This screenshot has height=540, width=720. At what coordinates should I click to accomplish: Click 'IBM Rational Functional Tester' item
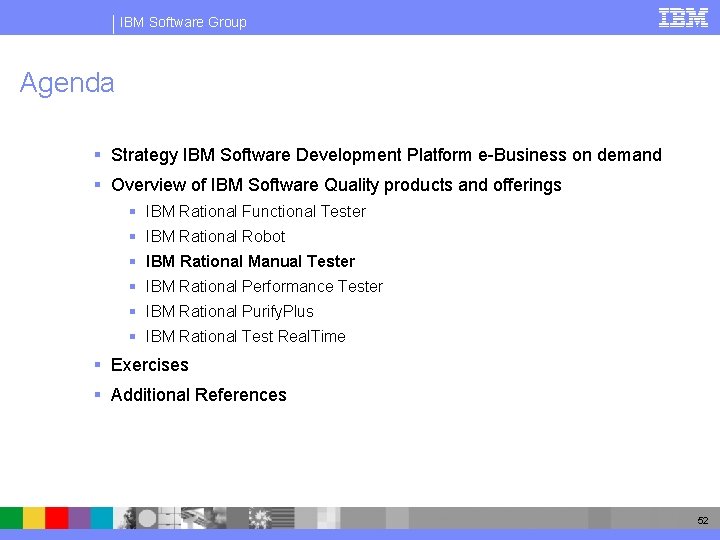[x=256, y=212]
